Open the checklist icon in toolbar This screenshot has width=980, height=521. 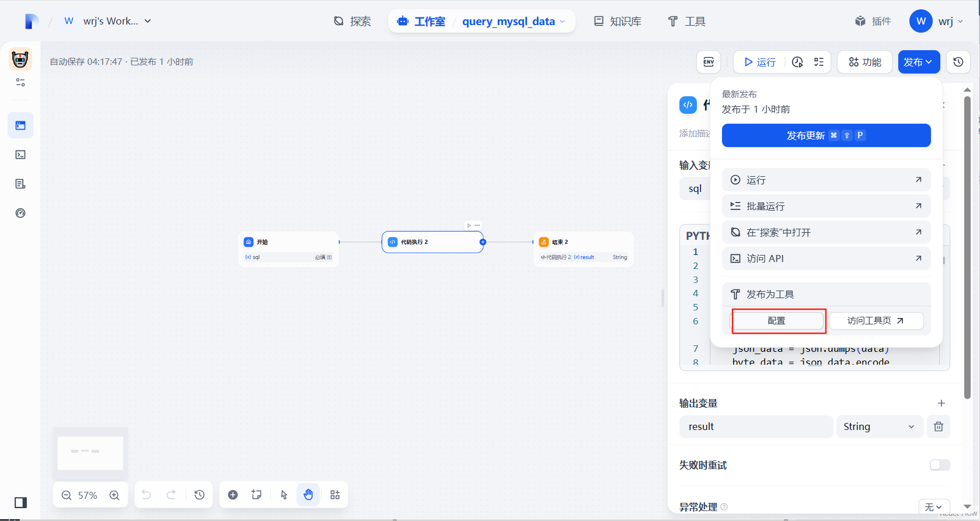click(819, 62)
